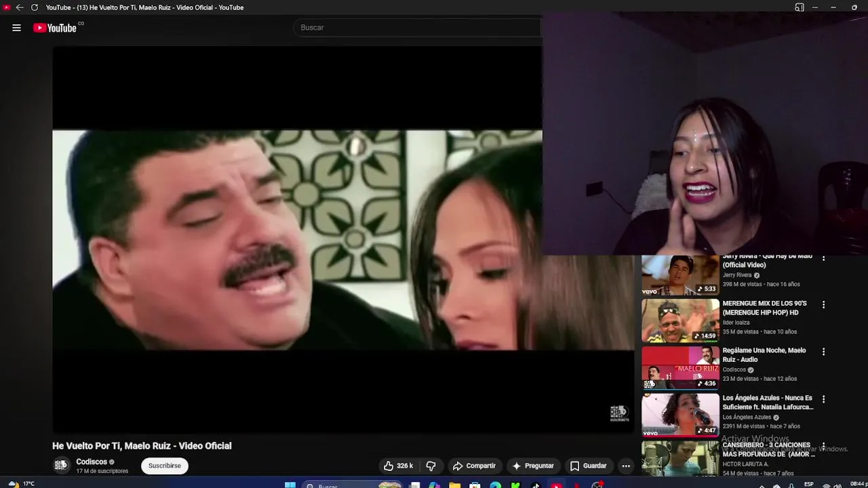
Task: Click the Compartir share button
Action: tap(474, 466)
